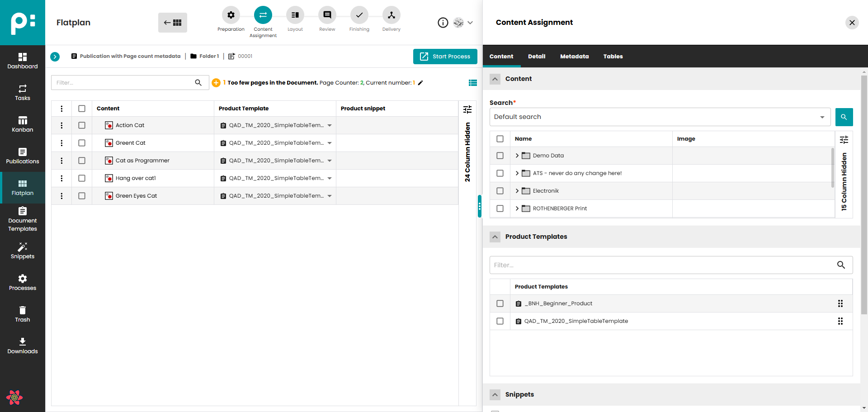This screenshot has height=412, width=868.
Task: Open the Default search dropdown
Action: click(660, 117)
